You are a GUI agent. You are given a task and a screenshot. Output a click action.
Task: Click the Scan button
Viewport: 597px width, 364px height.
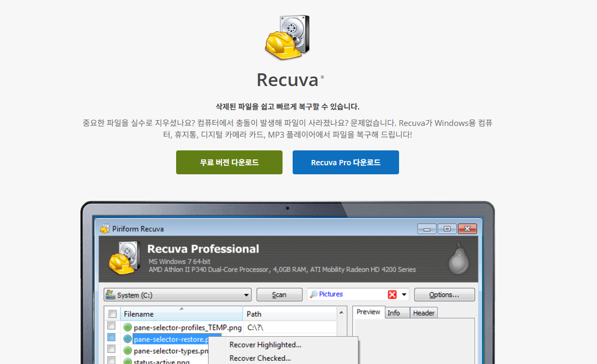[279, 295]
